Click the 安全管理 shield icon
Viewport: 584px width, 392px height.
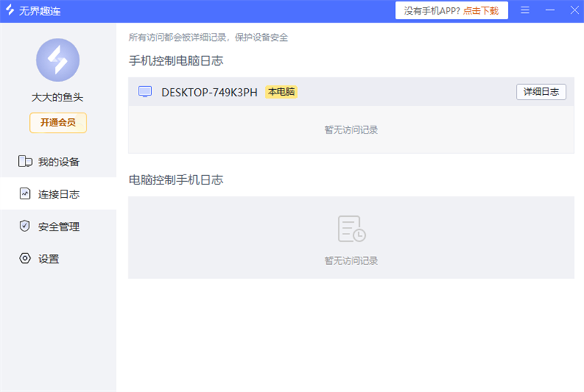(25, 226)
